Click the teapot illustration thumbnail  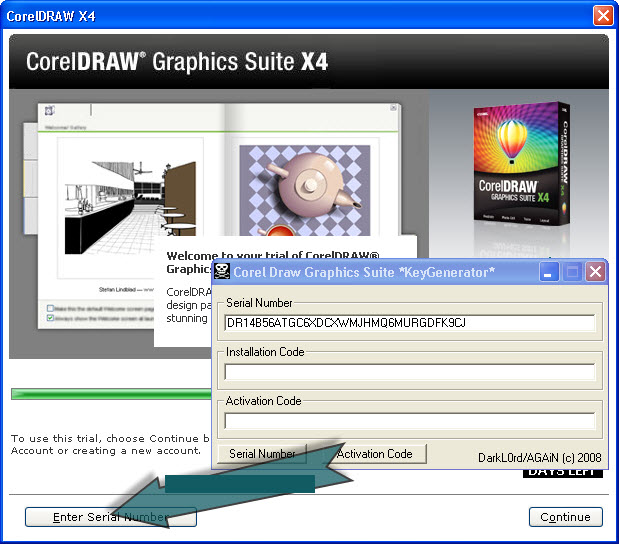(305, 190)
